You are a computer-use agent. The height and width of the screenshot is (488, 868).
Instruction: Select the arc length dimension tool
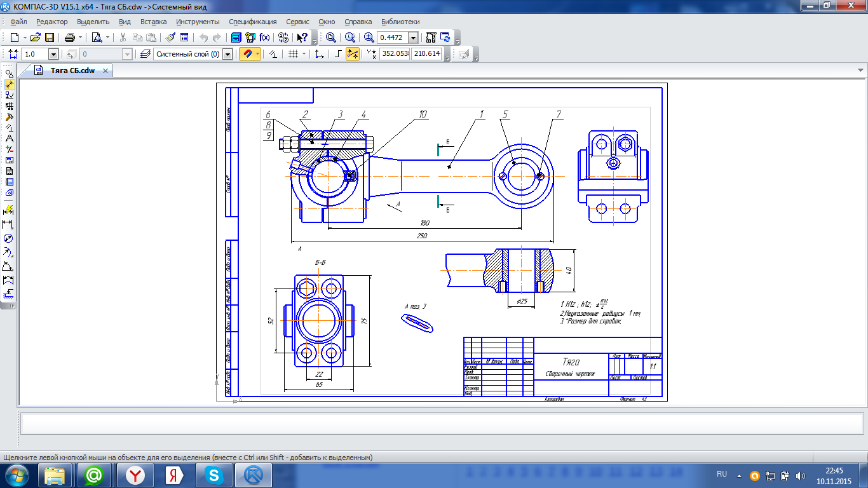point(8,280)
